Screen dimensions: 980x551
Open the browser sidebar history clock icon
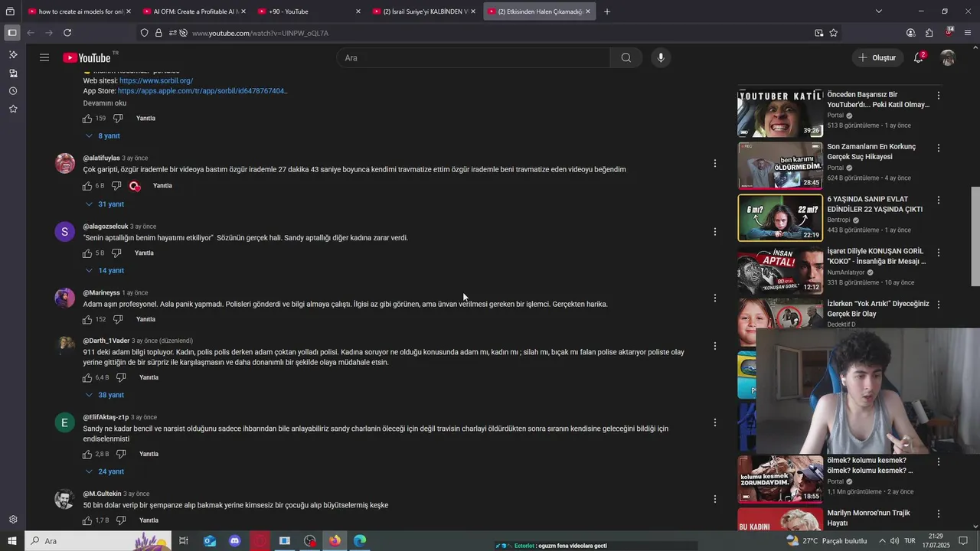tap(13, 91)
